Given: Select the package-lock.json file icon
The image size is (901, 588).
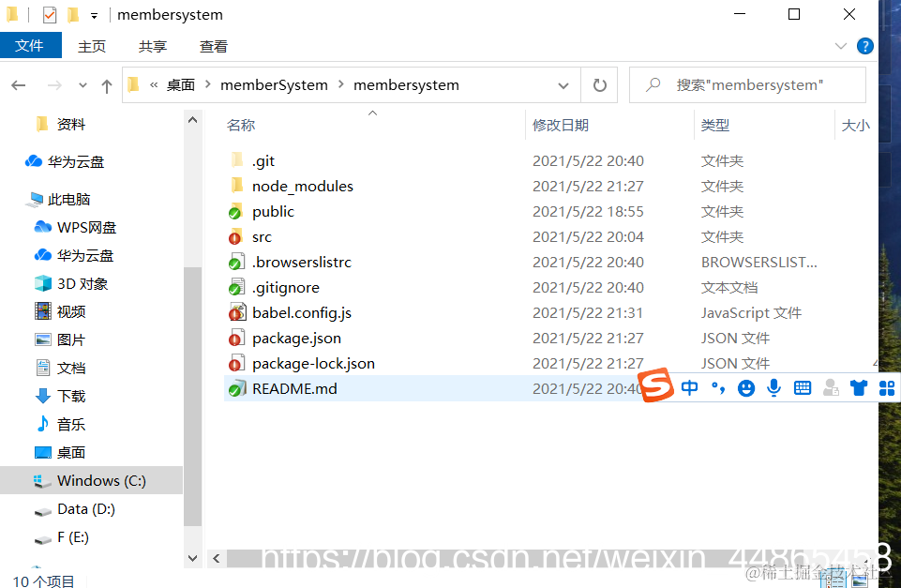Looking at the screenshot, I should (236, 363).
